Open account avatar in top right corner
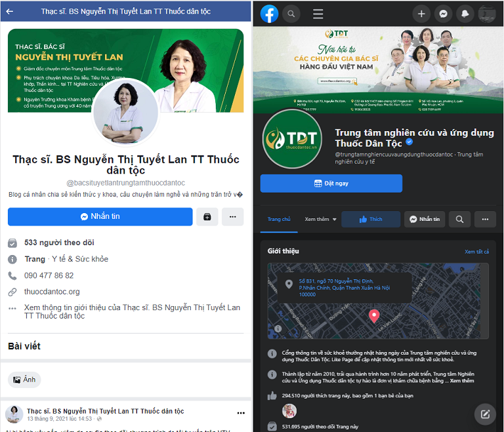The width and height of the screenshot is (504, 432). 487,14
